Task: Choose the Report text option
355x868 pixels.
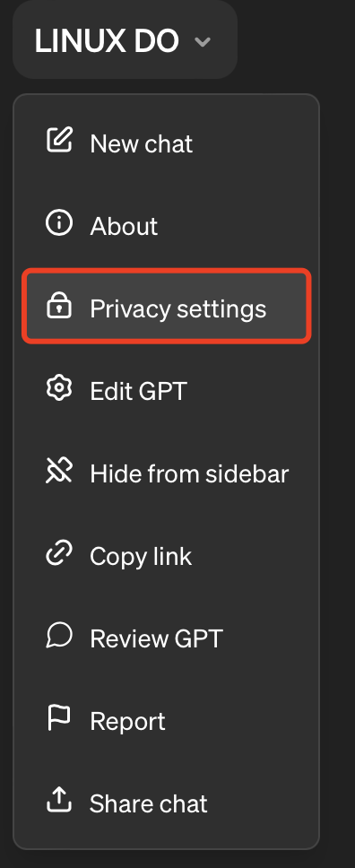Action: pyautogui.click(x=128, y=723)
